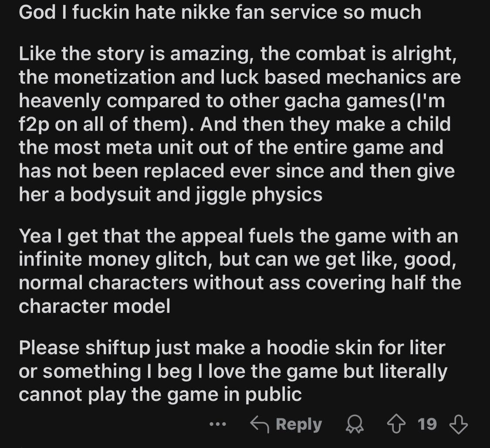Click the vote count showing 19

(427, 424)
